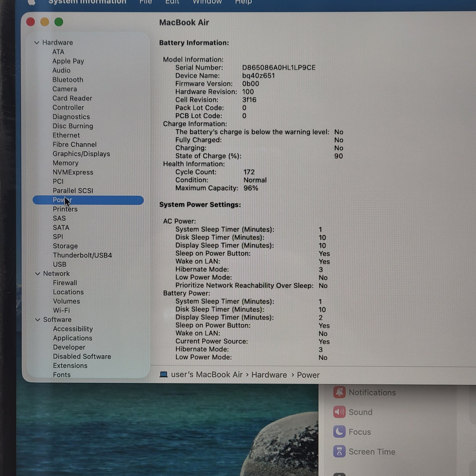Click the Apple menu logo

tap(31, 2)
